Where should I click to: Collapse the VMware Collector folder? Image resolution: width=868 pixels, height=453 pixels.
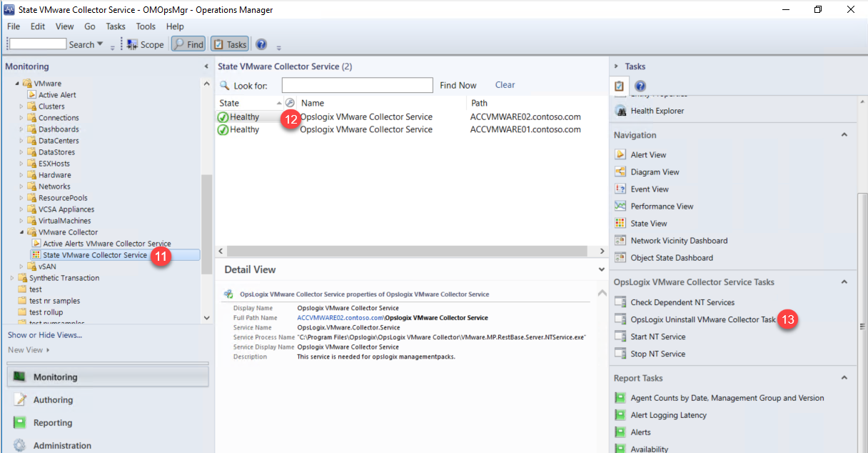(x=21, y=232)
